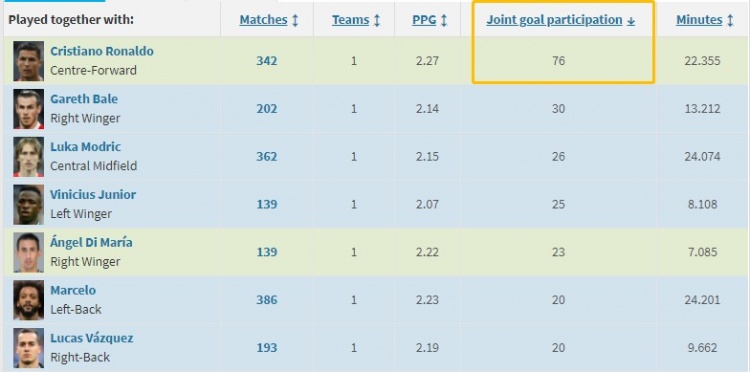Open Ángel Di María player link
Screen dimensions: 750x372
[x=91, y=242]
